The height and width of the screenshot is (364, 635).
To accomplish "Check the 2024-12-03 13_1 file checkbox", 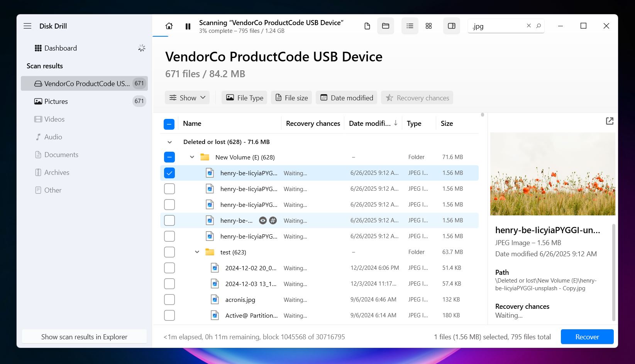I will point(169,284).
